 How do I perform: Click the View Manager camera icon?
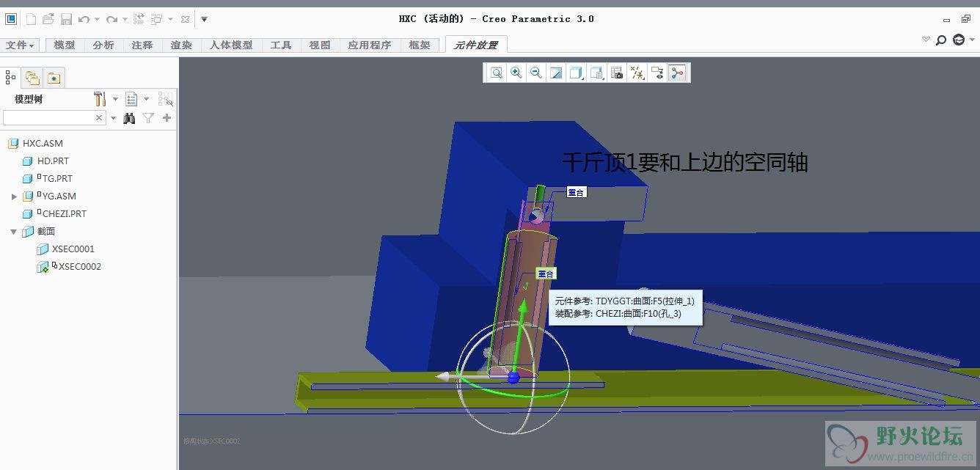tap(617, 73)
